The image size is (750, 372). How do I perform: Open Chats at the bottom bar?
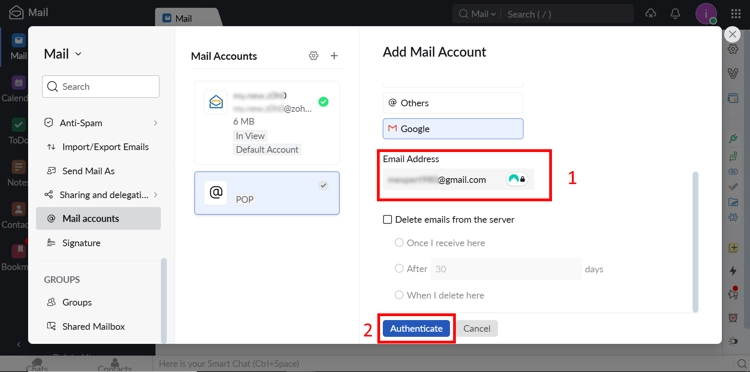click(37, 366)
